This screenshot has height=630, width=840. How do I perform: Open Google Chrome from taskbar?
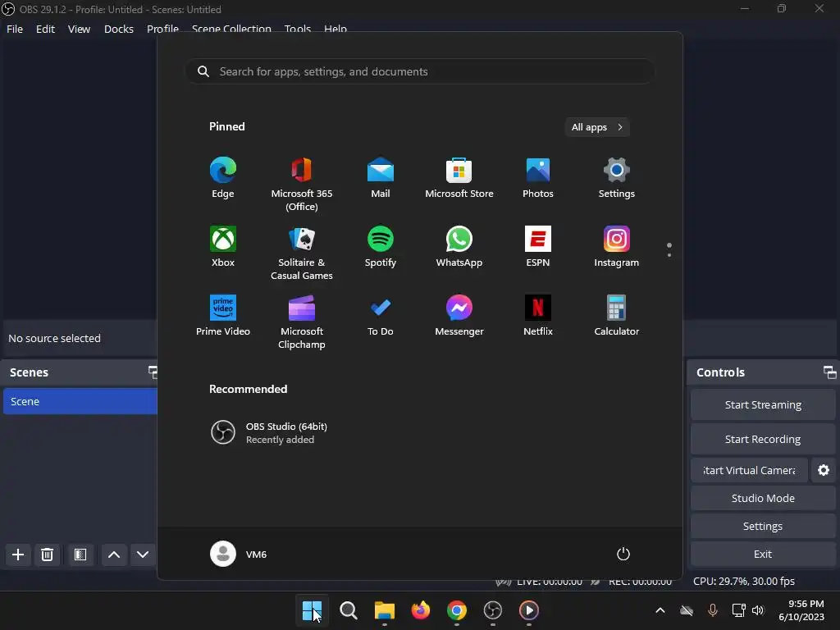point(456,610)
